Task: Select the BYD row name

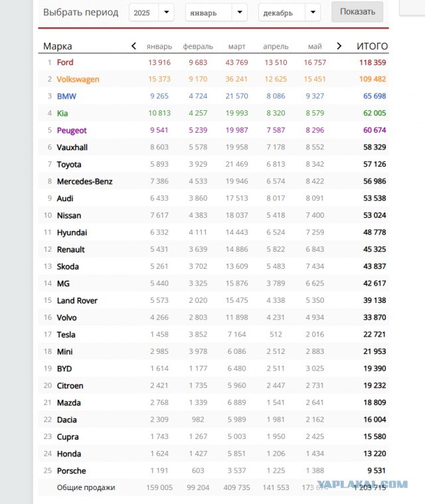Action: pos(64,369)
